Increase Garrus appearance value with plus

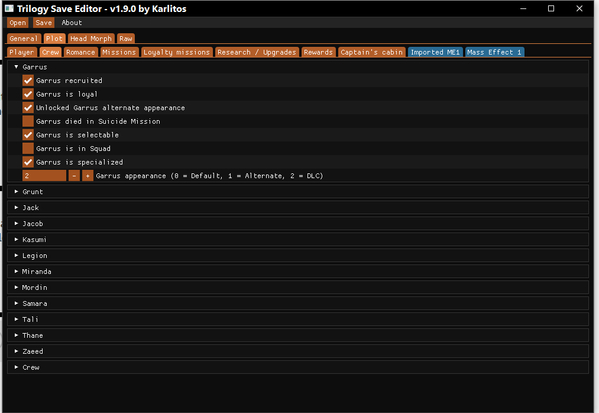click(87, 176)
